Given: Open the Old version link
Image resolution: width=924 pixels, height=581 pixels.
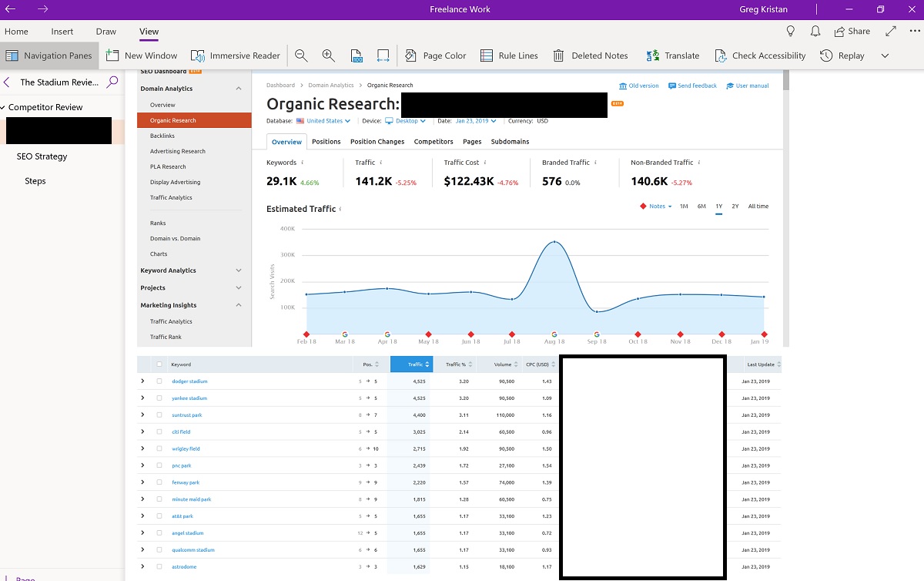Looking at the screenshot, I should (639, 86).
